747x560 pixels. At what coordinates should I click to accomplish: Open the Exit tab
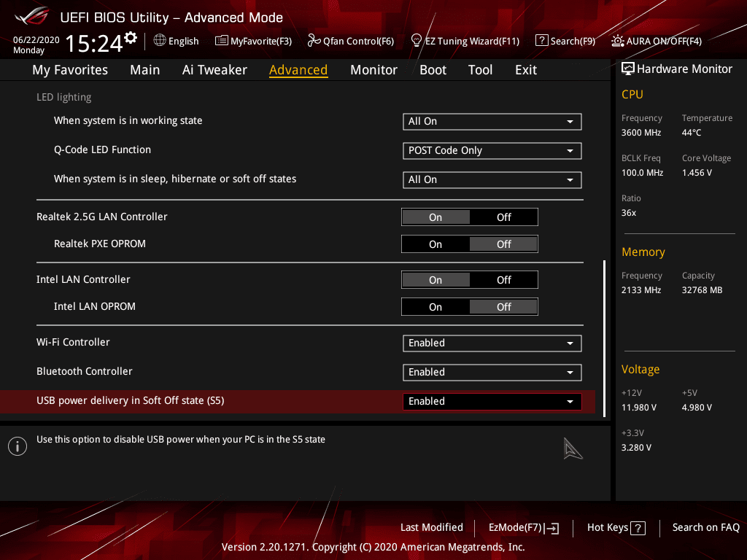526,70
